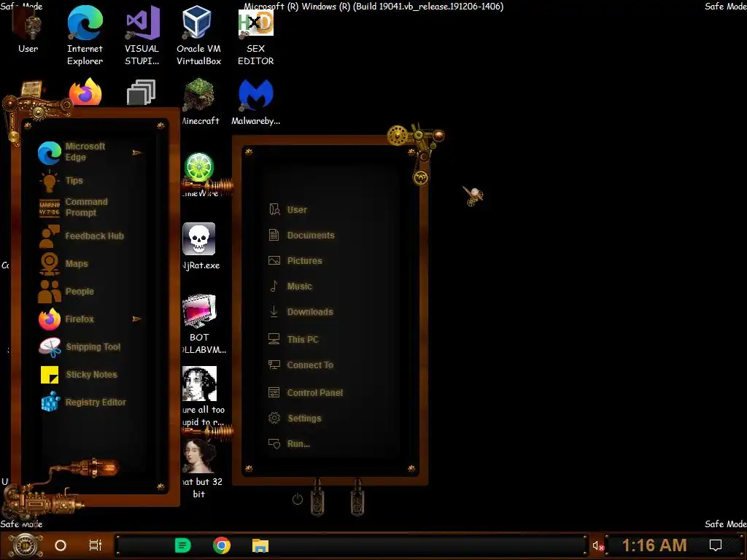
Task: Expand Firefox jump list arrow
Action: pyautogui.click(x=136, y=319)
